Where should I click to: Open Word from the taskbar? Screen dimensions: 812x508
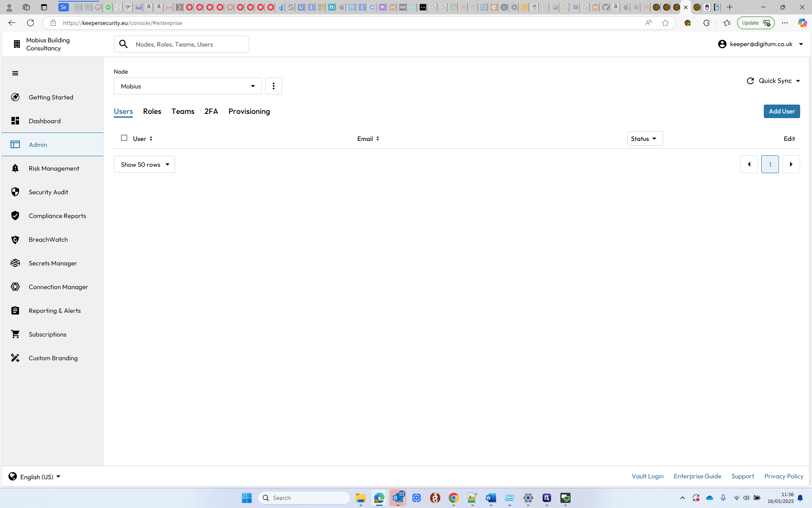point(491,498)
